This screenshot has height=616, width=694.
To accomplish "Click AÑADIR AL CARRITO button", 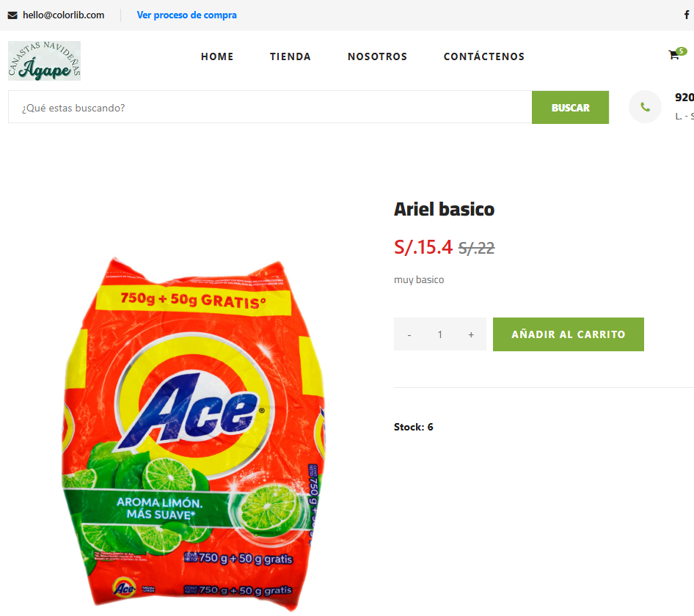I will [x=568, y=334].
